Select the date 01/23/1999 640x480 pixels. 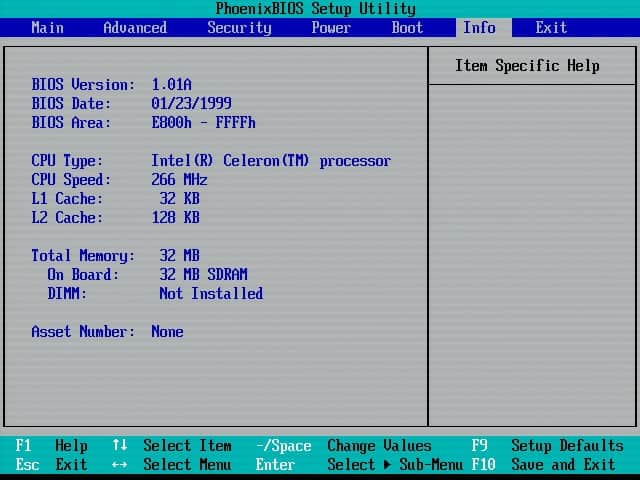point(191,103)
